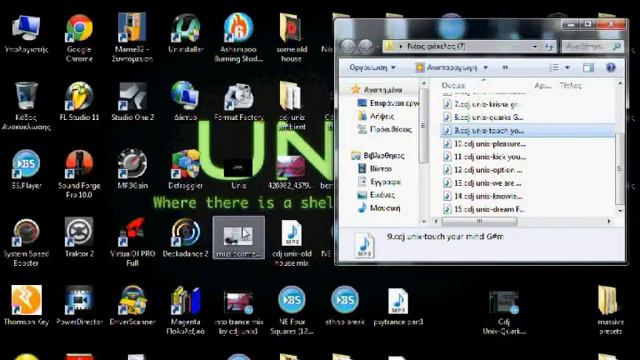The image size is (640, 360).
Task: Open Desktop in the navigation pane
Action: 388,103
